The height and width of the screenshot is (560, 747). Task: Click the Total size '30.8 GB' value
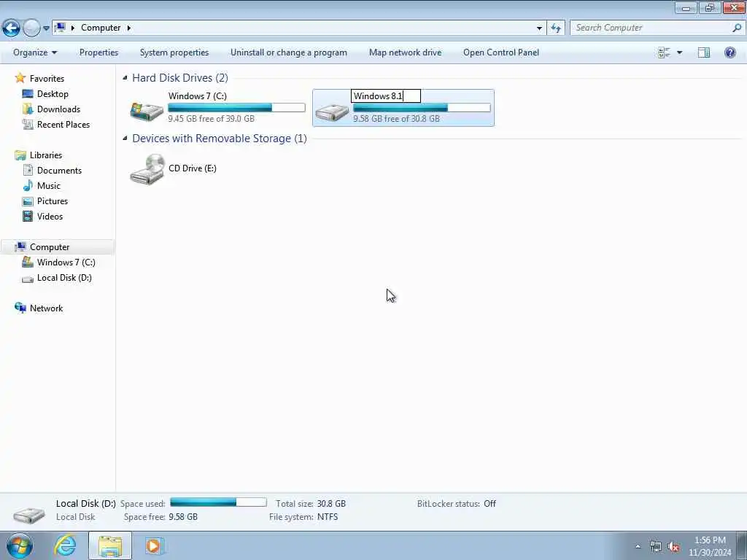[x=331, y=503]
